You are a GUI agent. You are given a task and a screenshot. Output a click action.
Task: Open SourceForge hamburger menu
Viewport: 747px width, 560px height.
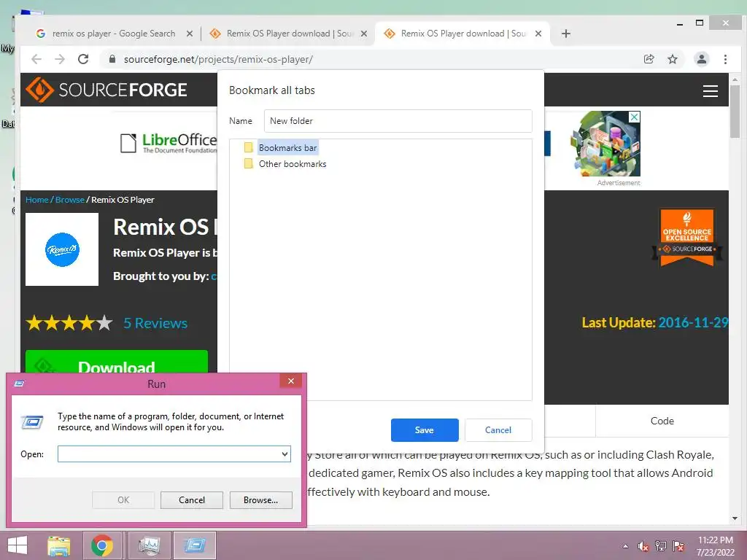(711, 90)
